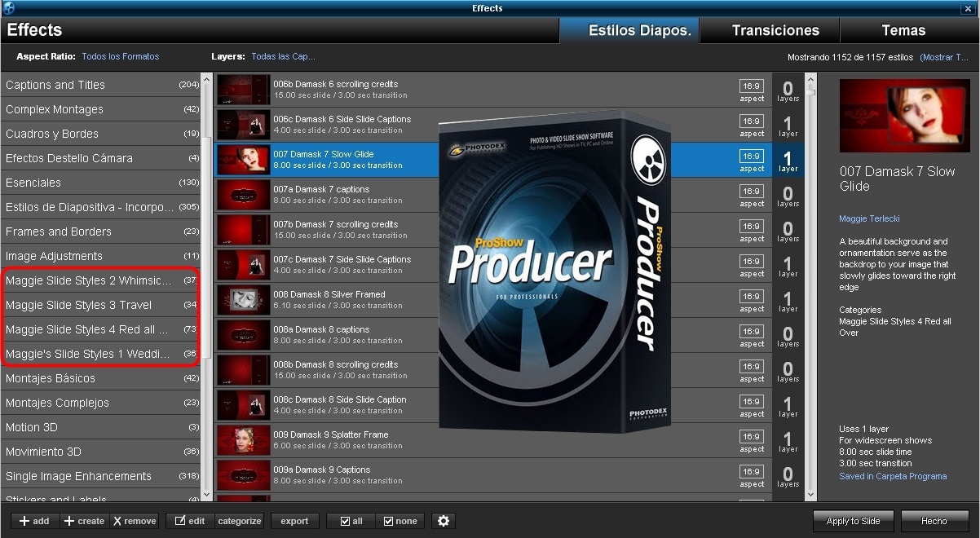Screen dimensions: 980x538
Task: Select Estilos de Diapositiva - Incorpo... category
Action: 102,207
